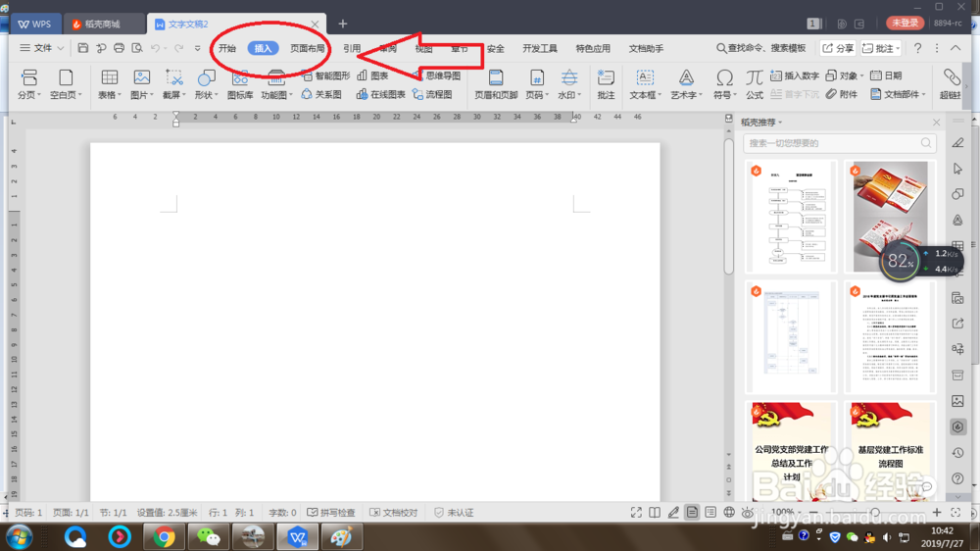Click the eye protection mode icon

click(x=747, y=512)
